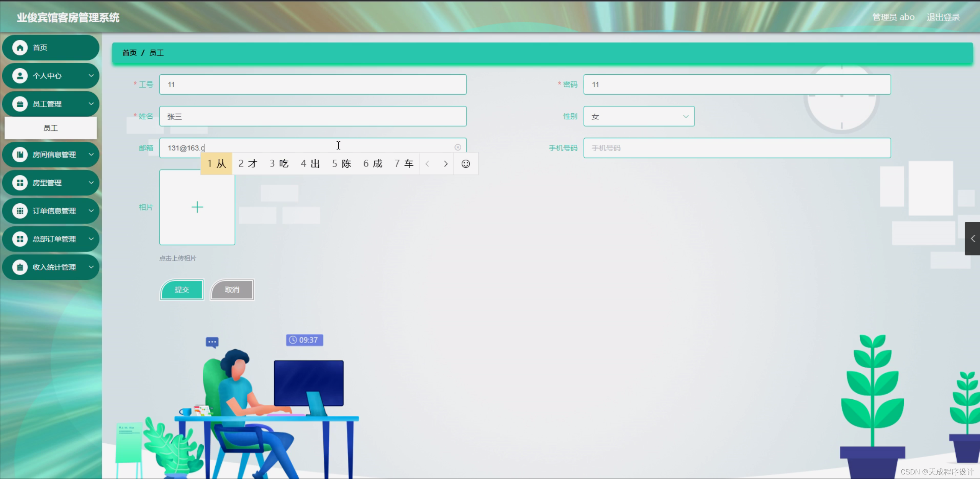Viewport: 980px width, 479px height.
Task: Click the plus icon to upload a photo
Action: [197, 207]
